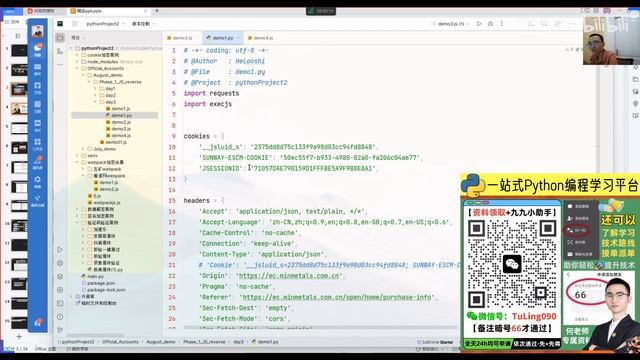
Task: Open the more tool windows ellipsis icon
Action: coord(60,64)
